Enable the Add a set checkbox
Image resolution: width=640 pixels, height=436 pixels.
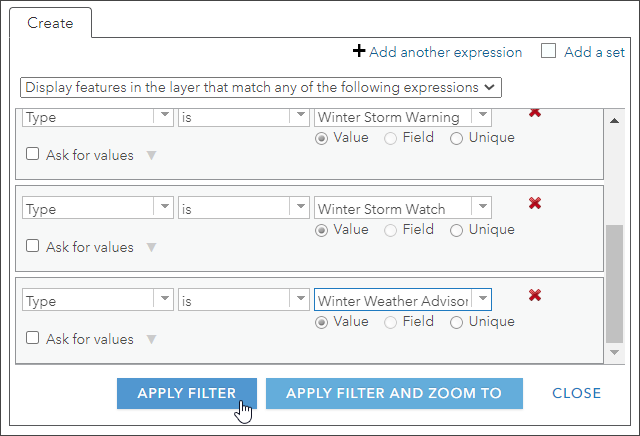tap(548, 51)
